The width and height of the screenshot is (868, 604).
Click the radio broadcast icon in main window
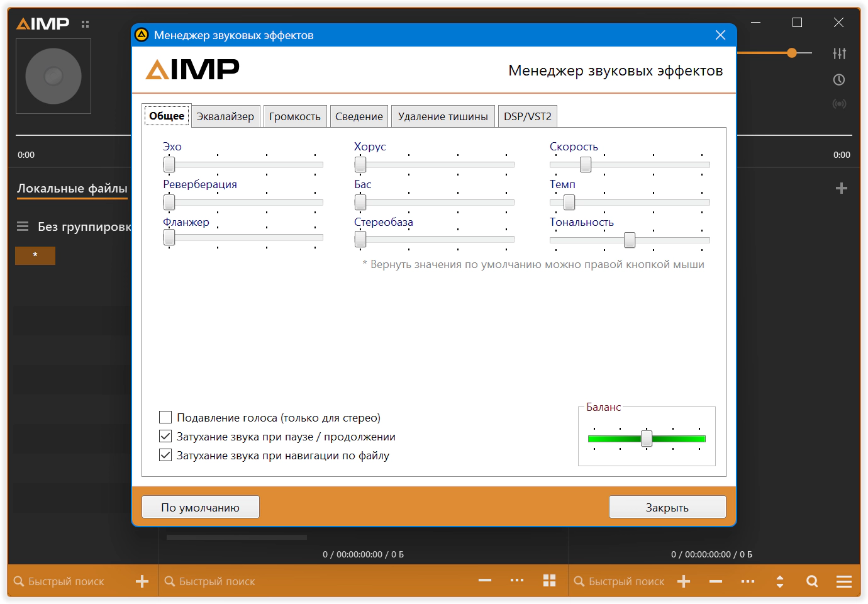tap(839, 104)
